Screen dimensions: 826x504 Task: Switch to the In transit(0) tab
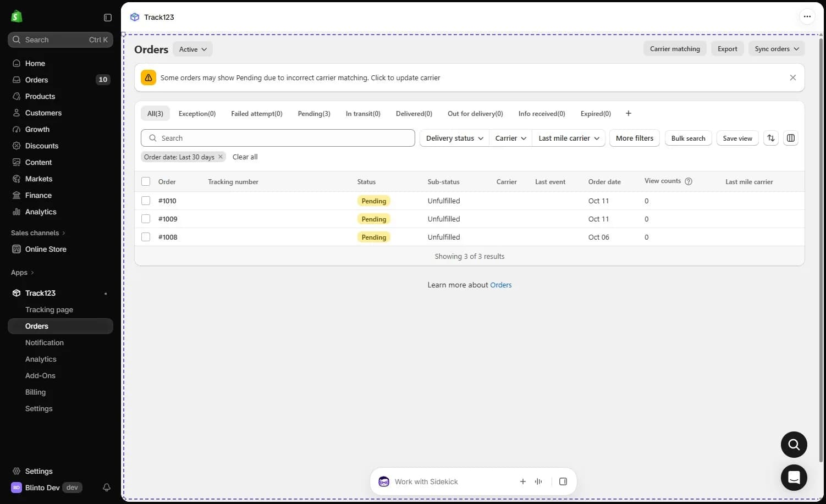click(x=363, y=114)
